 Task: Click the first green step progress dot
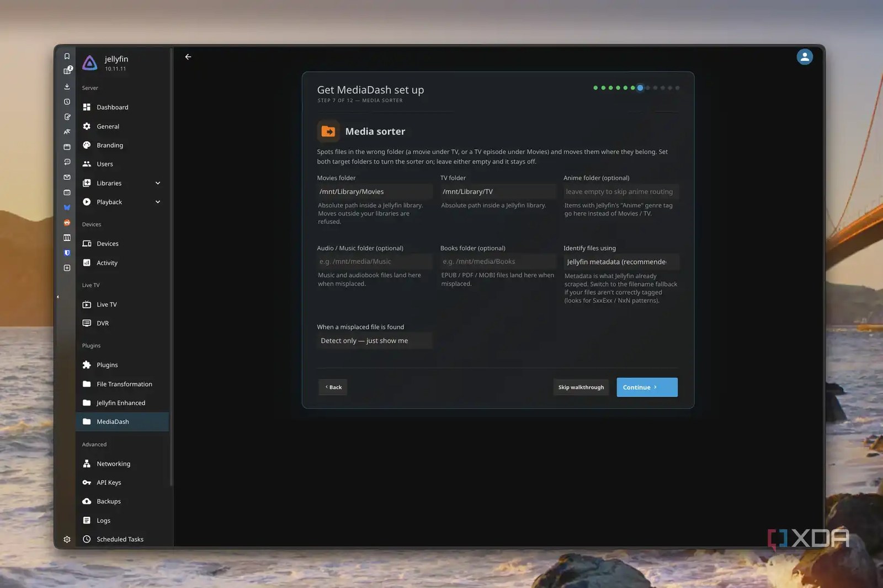pos(595,88)
